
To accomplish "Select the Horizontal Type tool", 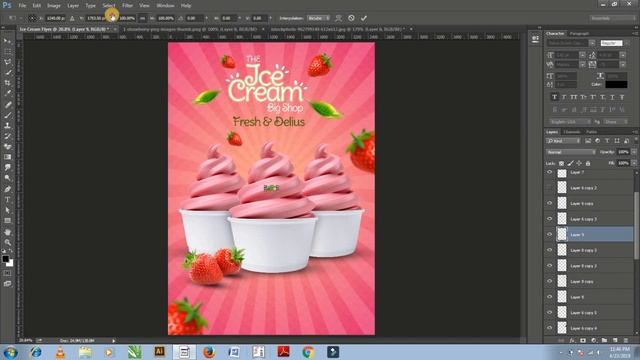I will (7, 200).
